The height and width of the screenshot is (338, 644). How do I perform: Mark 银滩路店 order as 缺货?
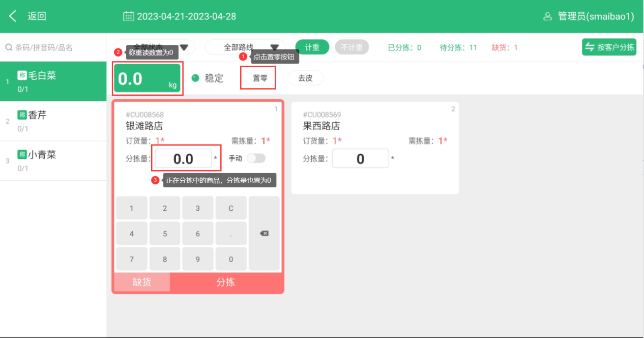142,283
